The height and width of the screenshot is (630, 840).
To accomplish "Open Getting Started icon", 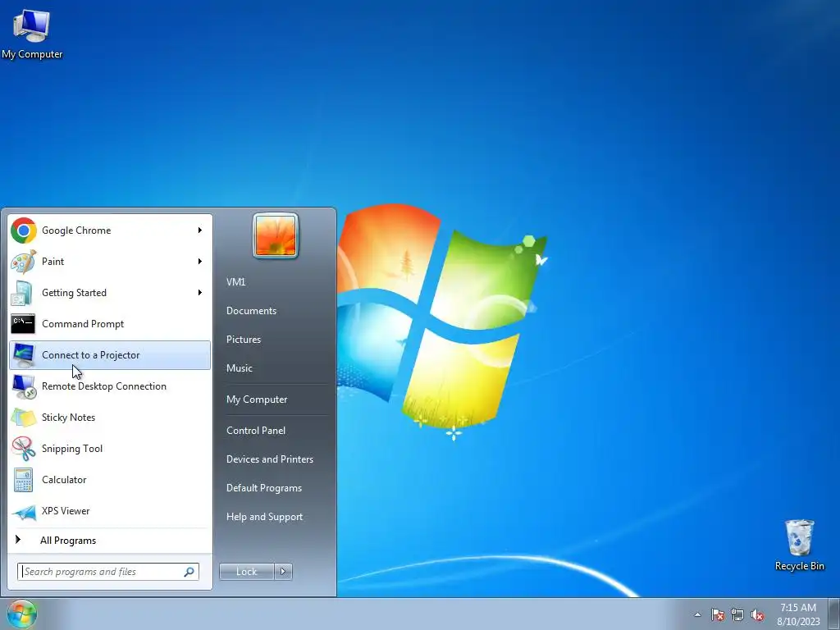I will click(x=24, y=293).
